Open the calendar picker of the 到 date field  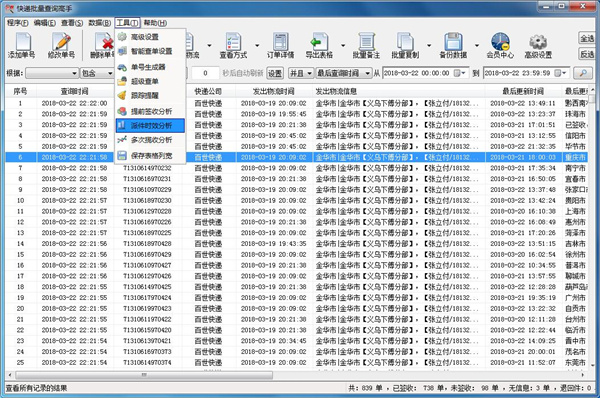pos(561,73)
